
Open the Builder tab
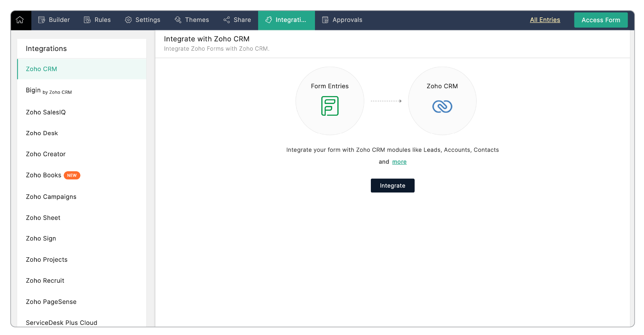54,20
